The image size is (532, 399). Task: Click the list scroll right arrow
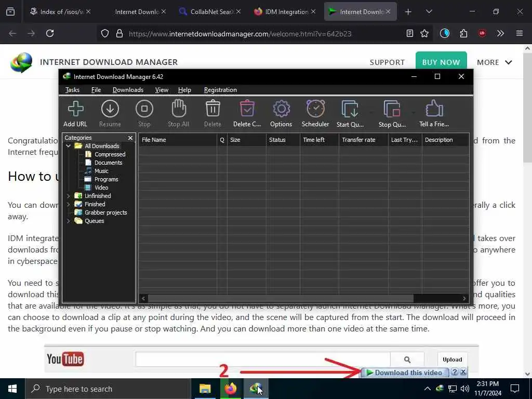(x=464, y=298)
